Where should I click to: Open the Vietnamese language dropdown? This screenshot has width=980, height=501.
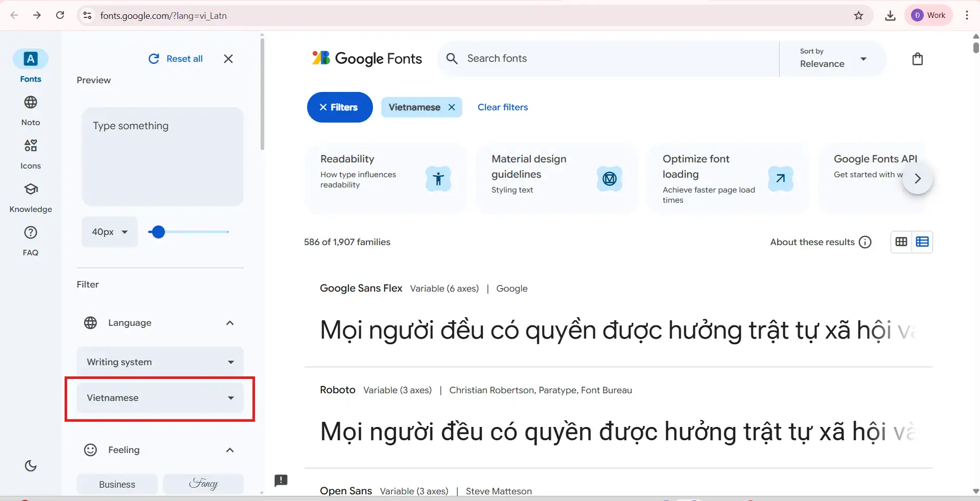pos(160,398)
